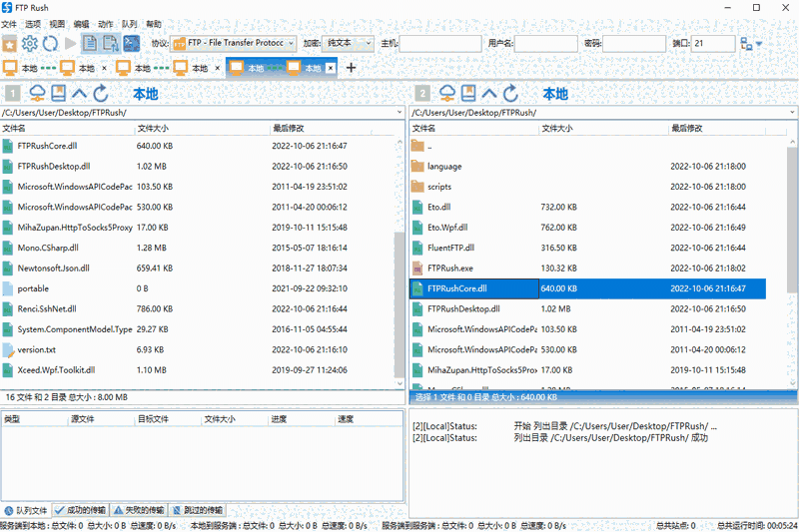The height and width of the screenshot is (532, 799).
Task: Open the settings gear in the toolbar
Action: point(30,44)
